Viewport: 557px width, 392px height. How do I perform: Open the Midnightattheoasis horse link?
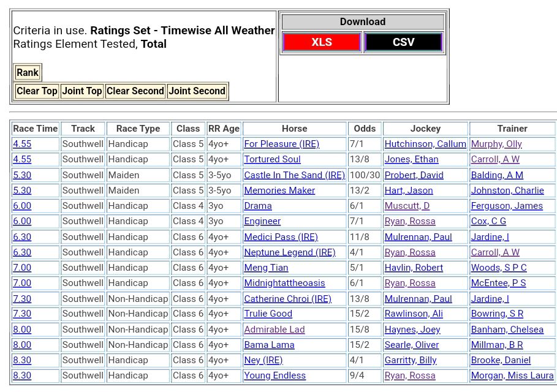[x=284, y=283]
